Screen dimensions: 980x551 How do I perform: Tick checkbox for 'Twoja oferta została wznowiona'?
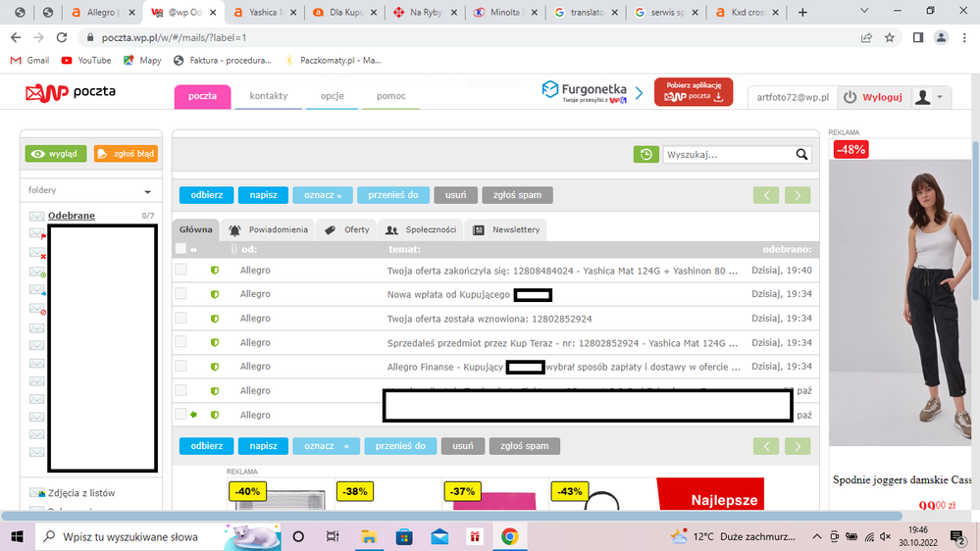point(181,318)
